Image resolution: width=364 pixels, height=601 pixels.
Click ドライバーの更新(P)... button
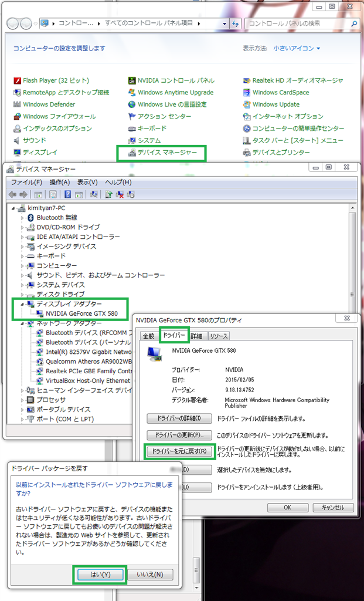(x=179, y=435)
